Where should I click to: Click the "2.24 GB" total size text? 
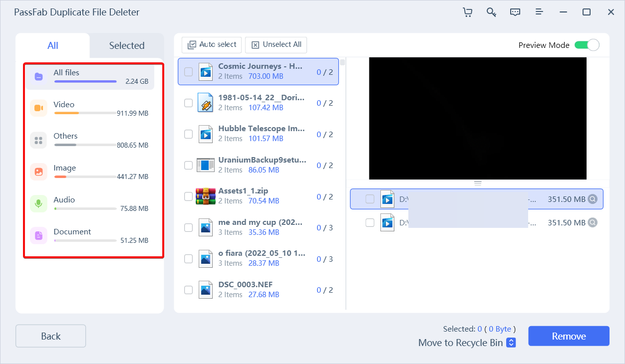(x=137, y=81)
